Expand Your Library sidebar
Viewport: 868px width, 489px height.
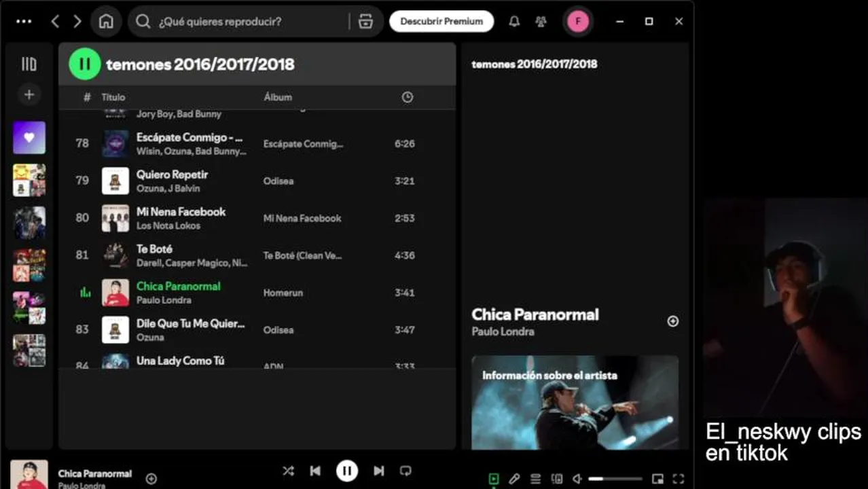[x=29, y=64]
